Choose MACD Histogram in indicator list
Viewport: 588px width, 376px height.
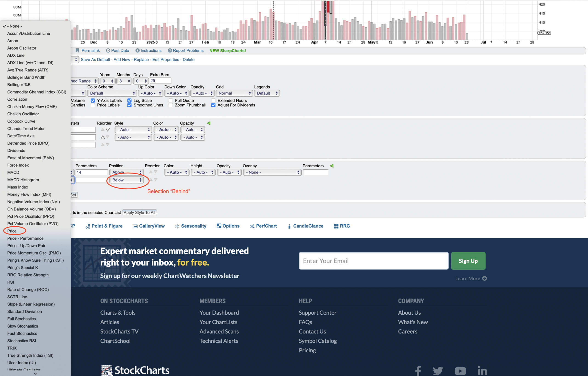pos(23,180)
